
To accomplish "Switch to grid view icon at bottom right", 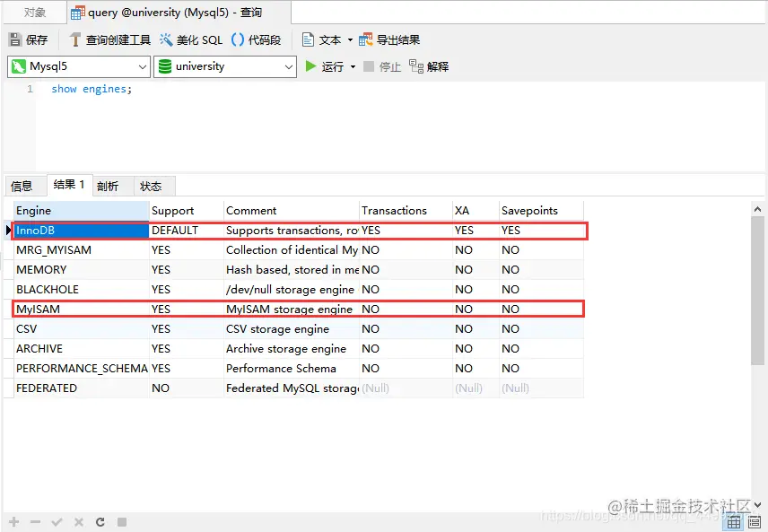I will click(x=734, y=522).
